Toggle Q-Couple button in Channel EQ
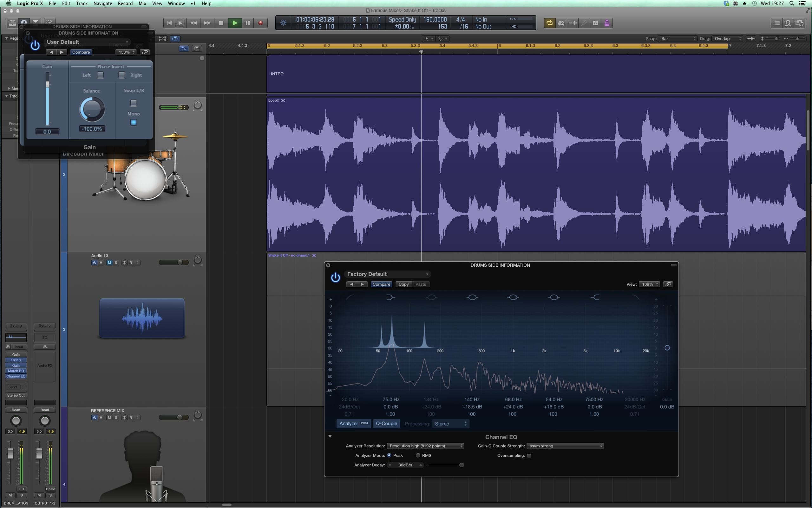The height and width of the screenshot is (508, 812). pos(387,424)
